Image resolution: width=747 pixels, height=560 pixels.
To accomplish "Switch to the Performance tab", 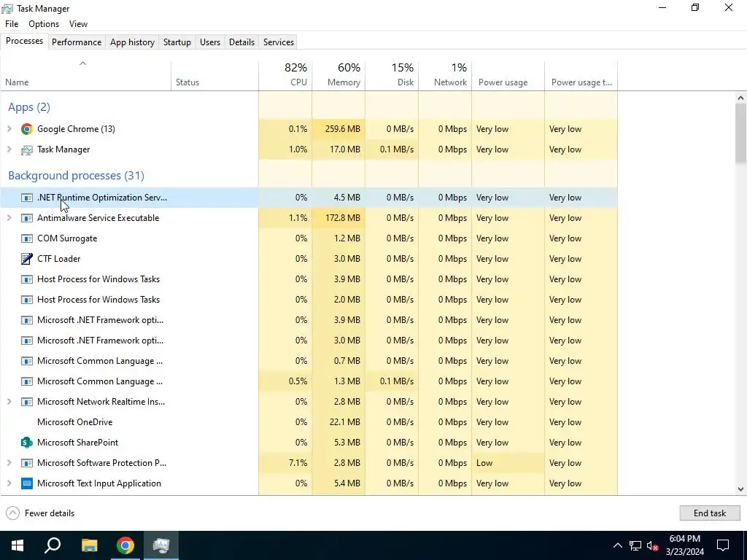I will tap(77, 42).
